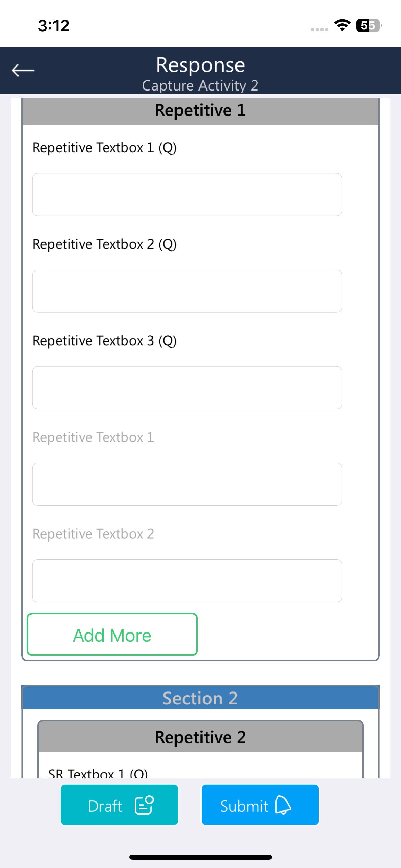Screen dimensions: 401x868
Task: Focus the Repetitive Textbox 3 (Q) input
Action: click(x=187, y=388)
